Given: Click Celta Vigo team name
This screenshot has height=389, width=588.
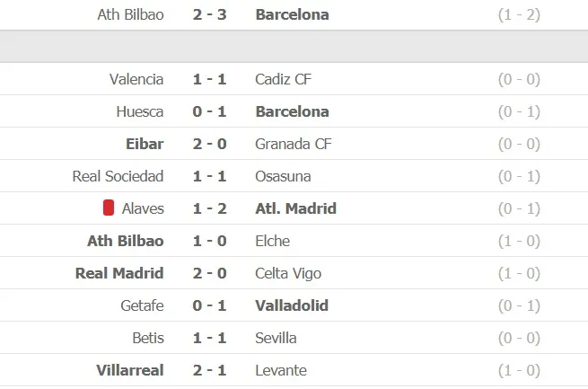Looking at the screenshot, I should click(288, 273).
